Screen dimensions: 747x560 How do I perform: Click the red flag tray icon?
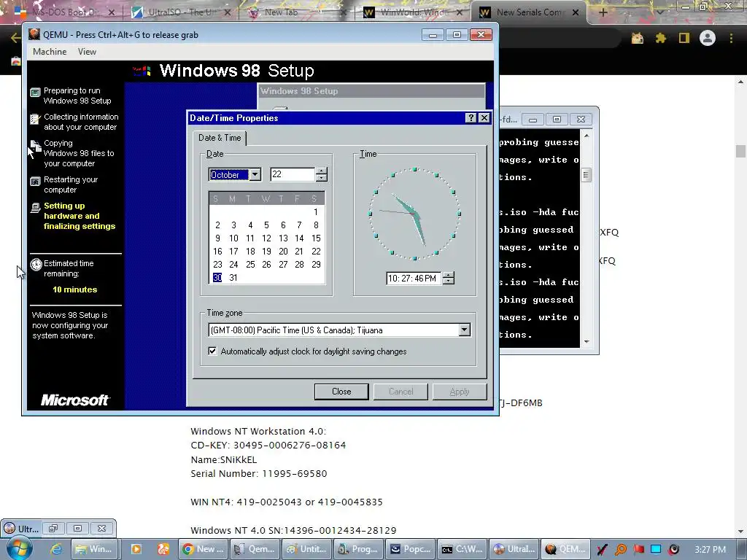click(x=638, y=549)
